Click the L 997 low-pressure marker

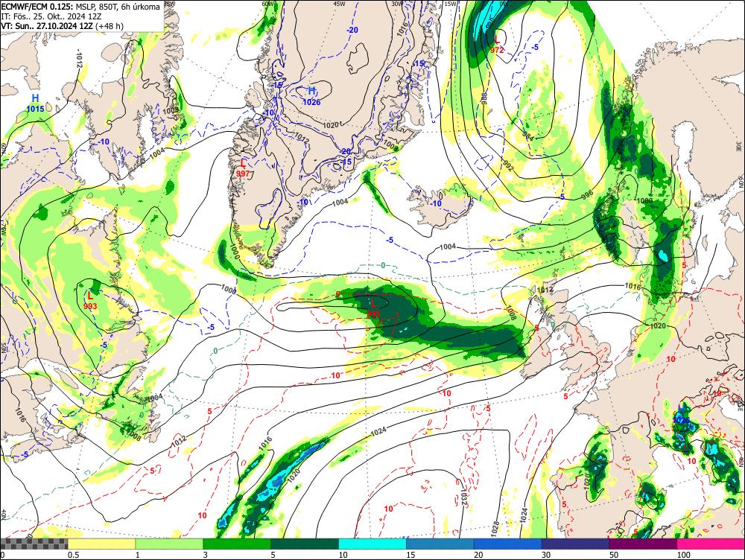(243, 168)
